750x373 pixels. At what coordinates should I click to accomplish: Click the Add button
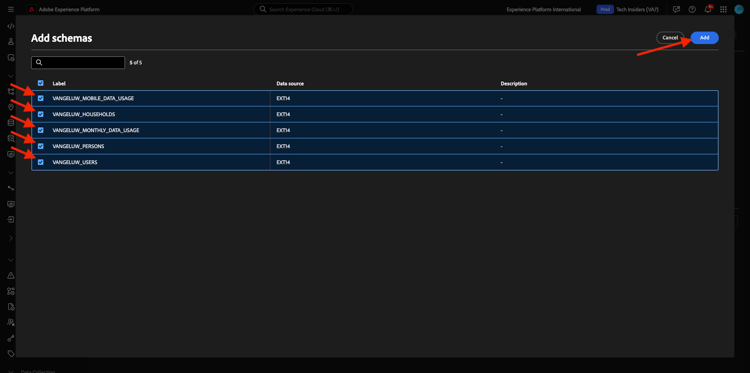(705, 38)
